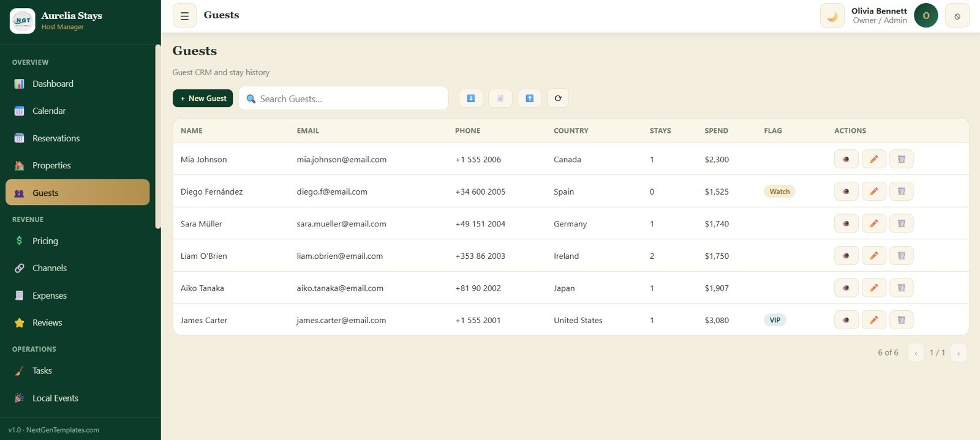Delete Liam O'Brien's guest entry
980x440 pixels.
click(x=902, y=256)
